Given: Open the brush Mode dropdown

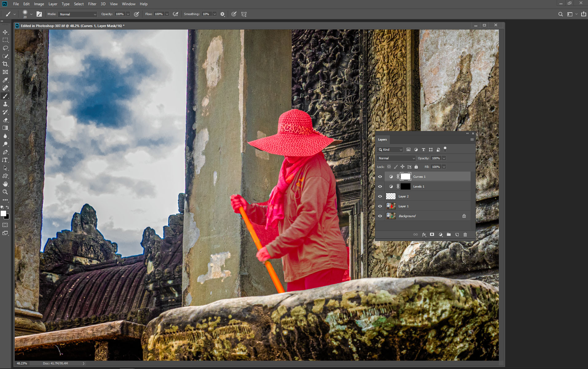Looking at the screenshot, I should [x=78, y=14].
